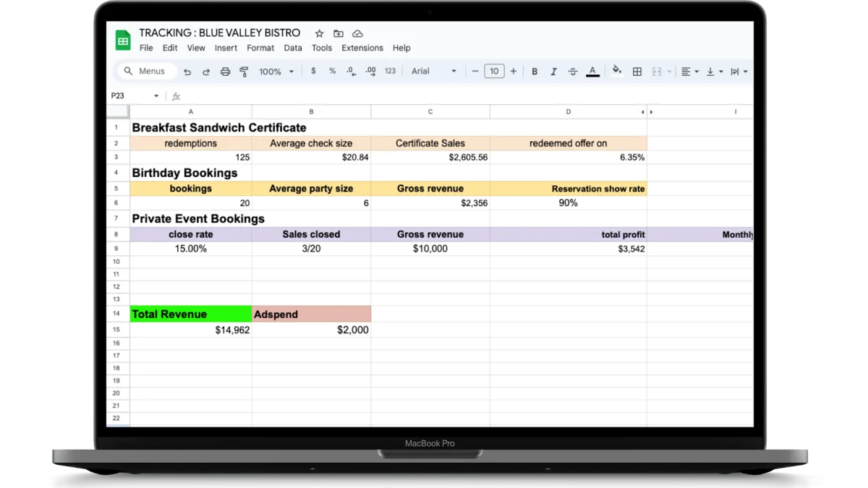
Task: Select cell with value $14,962
Action: (191, 330)
